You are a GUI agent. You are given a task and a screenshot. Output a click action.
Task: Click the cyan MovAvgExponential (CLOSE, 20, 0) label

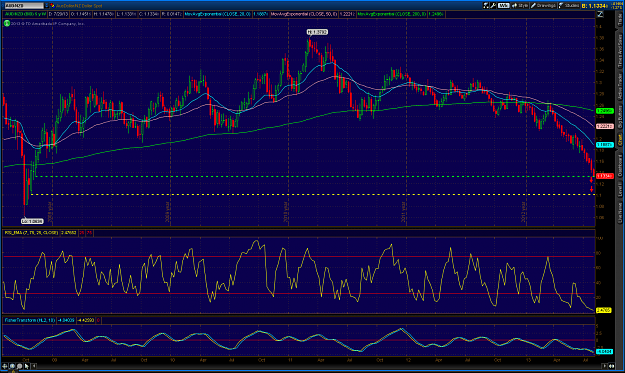[x=218, y=14]
